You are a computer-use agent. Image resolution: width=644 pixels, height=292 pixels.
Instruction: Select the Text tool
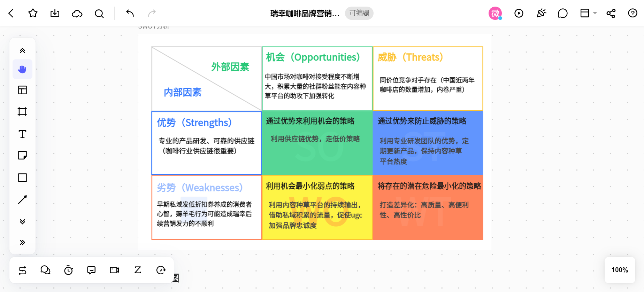pos(22,134)
